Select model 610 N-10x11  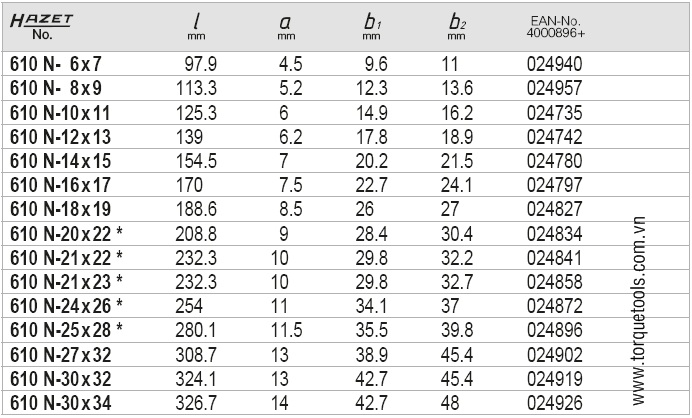pos(60,113)
